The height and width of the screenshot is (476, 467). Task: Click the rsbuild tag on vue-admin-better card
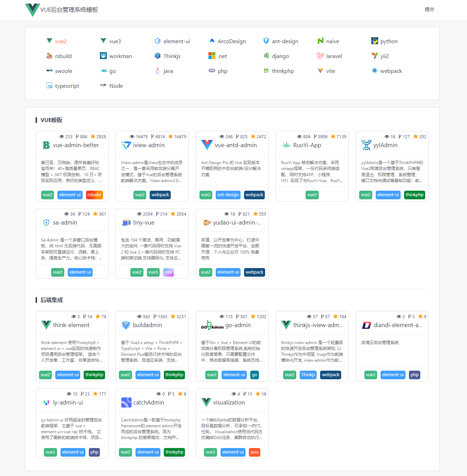click(x=94, y=195)
